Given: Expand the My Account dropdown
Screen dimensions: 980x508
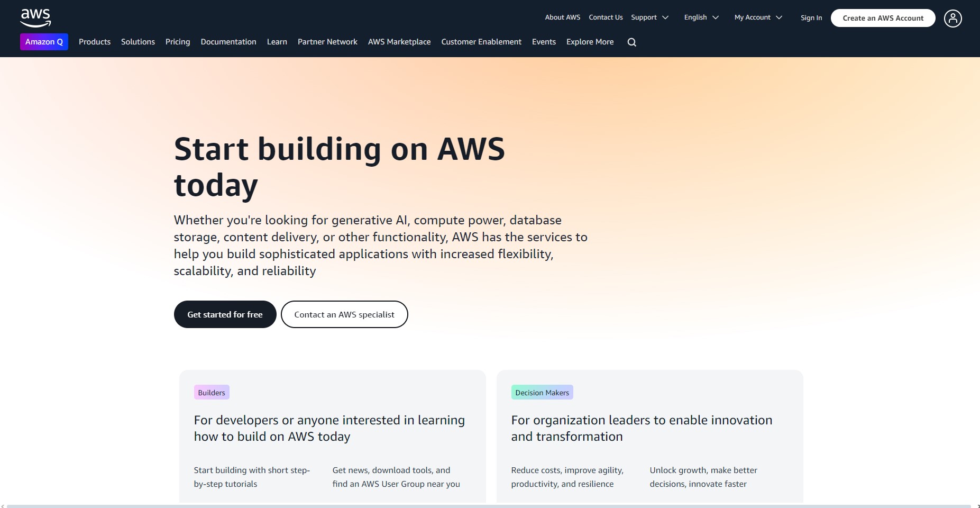Looking at the screenshot, I should tap(758, 17).
